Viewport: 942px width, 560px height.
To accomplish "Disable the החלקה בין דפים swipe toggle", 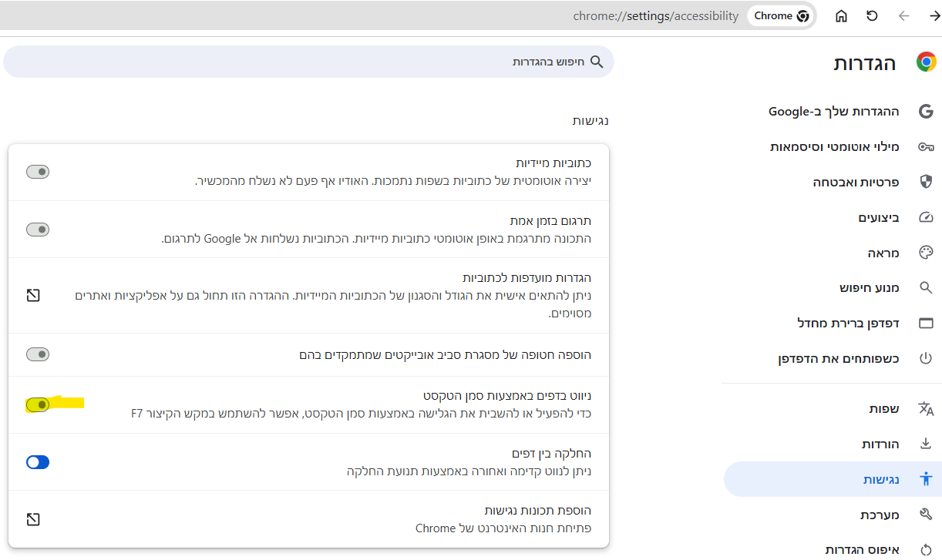I will 38,462.
